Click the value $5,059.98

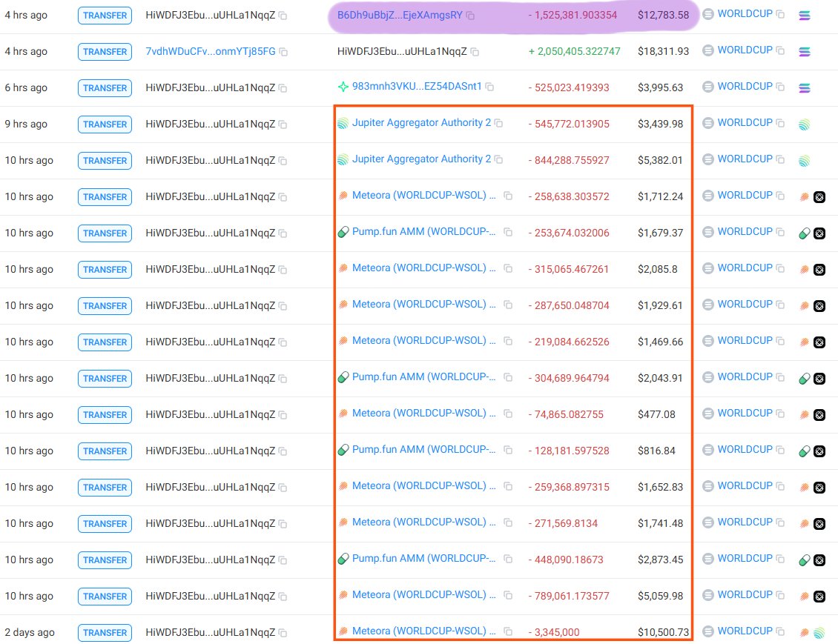click(x=660, y=596)
